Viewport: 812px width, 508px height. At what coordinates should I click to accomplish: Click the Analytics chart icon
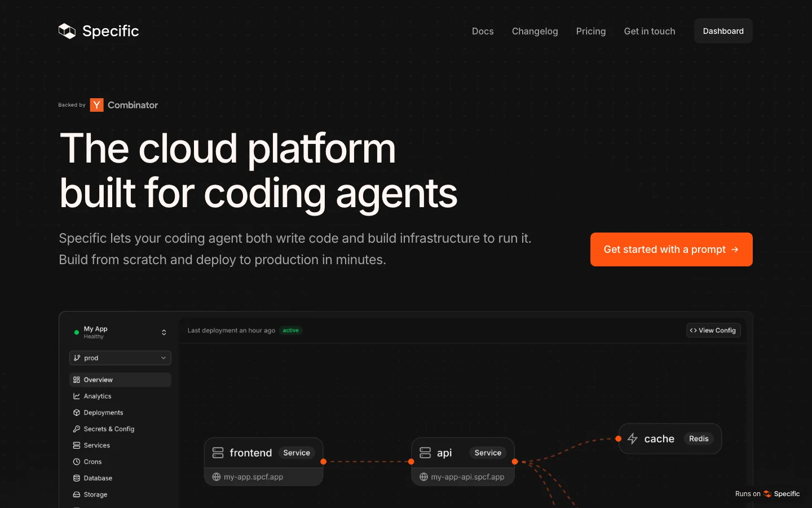77,396
